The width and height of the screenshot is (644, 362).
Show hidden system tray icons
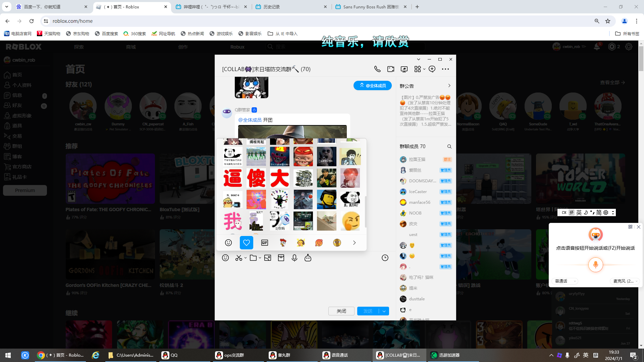pyautogui.click(x=551, y=355)
